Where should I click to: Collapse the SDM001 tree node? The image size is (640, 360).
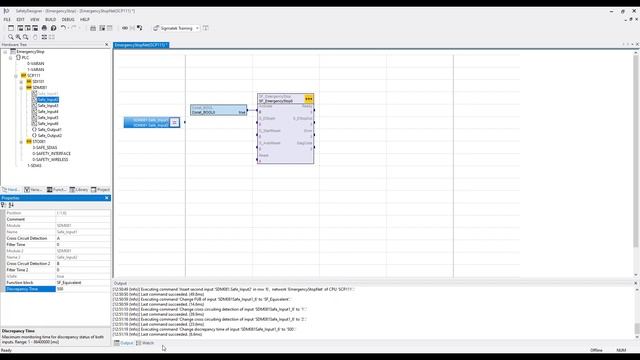point(21,88)
